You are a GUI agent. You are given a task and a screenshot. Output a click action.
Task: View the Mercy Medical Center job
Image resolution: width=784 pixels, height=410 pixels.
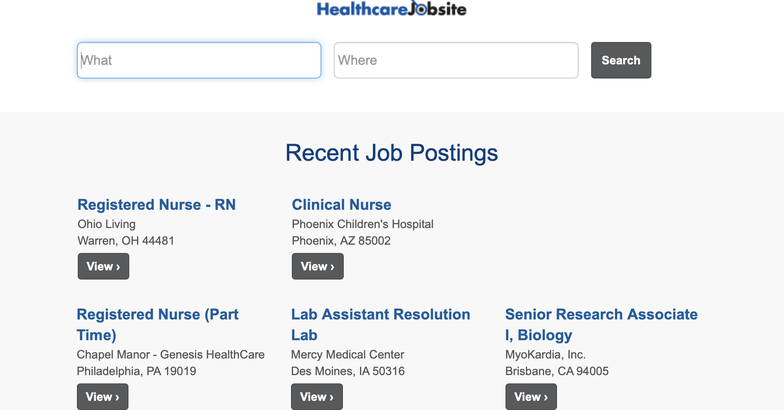pos(317,396)
